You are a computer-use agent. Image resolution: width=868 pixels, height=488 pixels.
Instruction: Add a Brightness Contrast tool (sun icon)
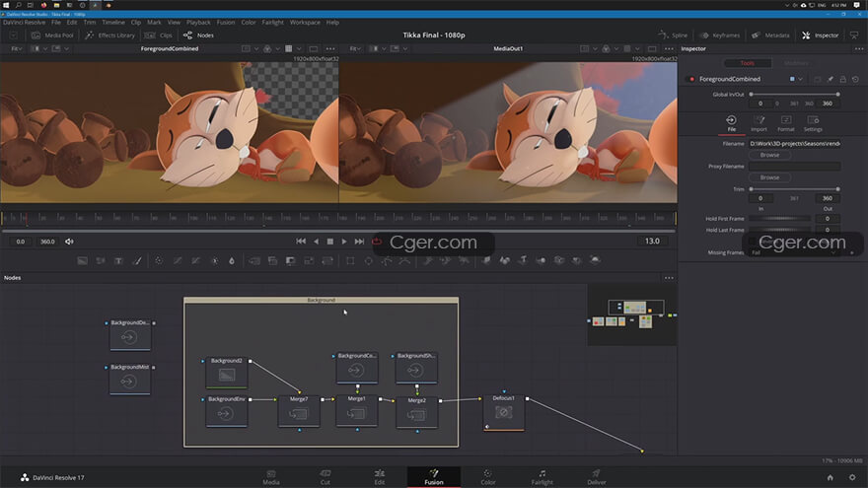tap(214, 260)
